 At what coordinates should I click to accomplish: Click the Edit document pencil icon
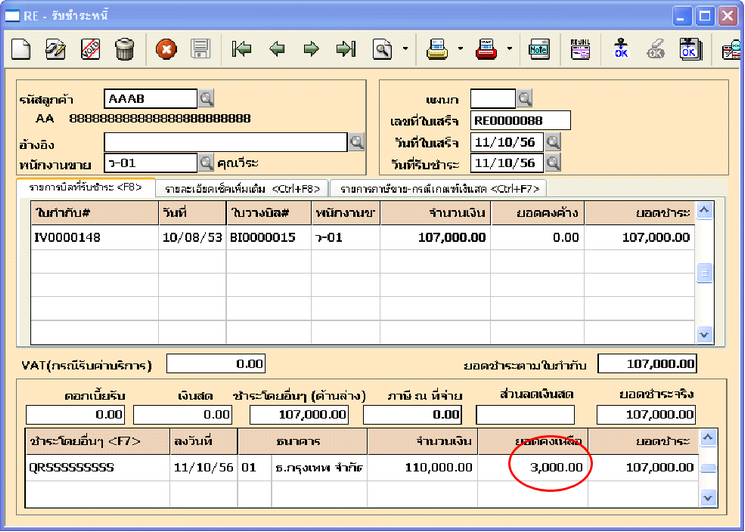click(x=56, y=48)
